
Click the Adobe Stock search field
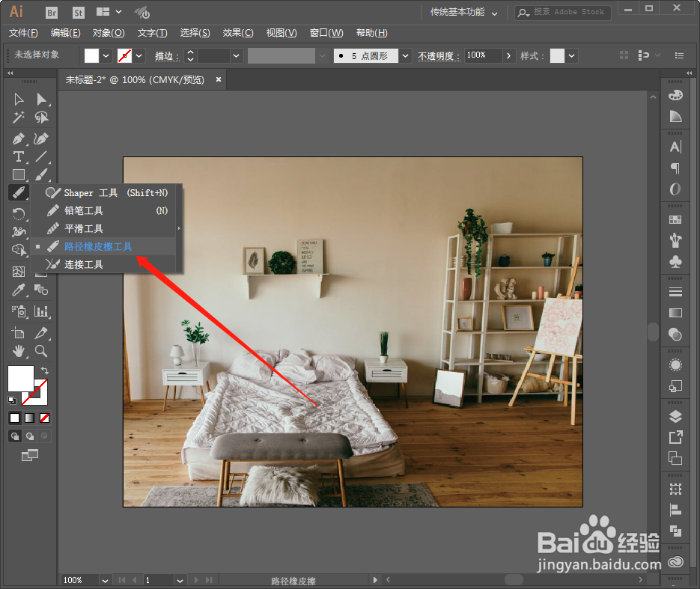[x=563, y=12]
